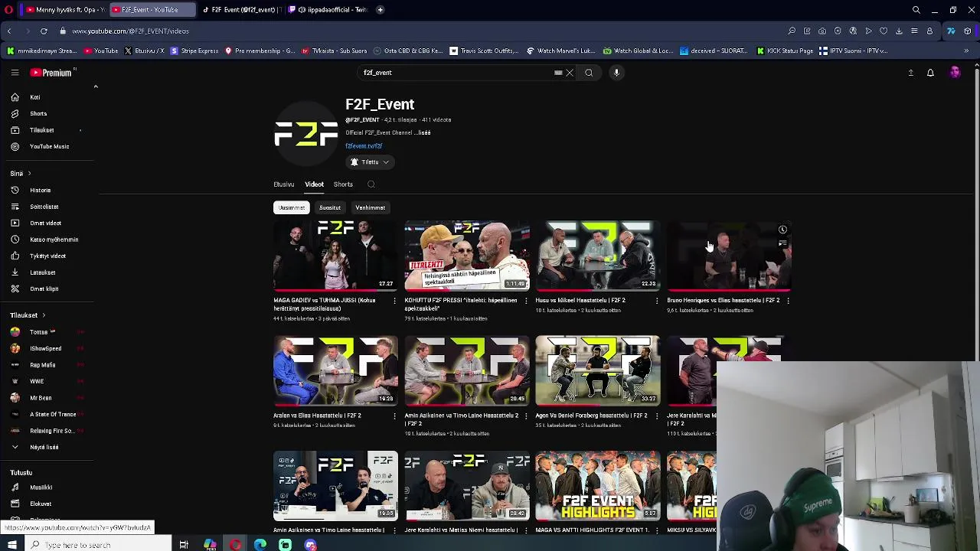Open the create/upload icon in header
This screenshot has height=551, width=980.
(910, 73)
